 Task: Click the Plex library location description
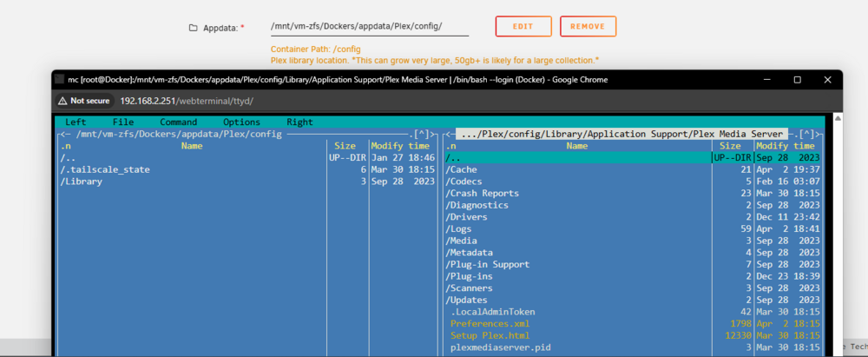pos(435,60)
